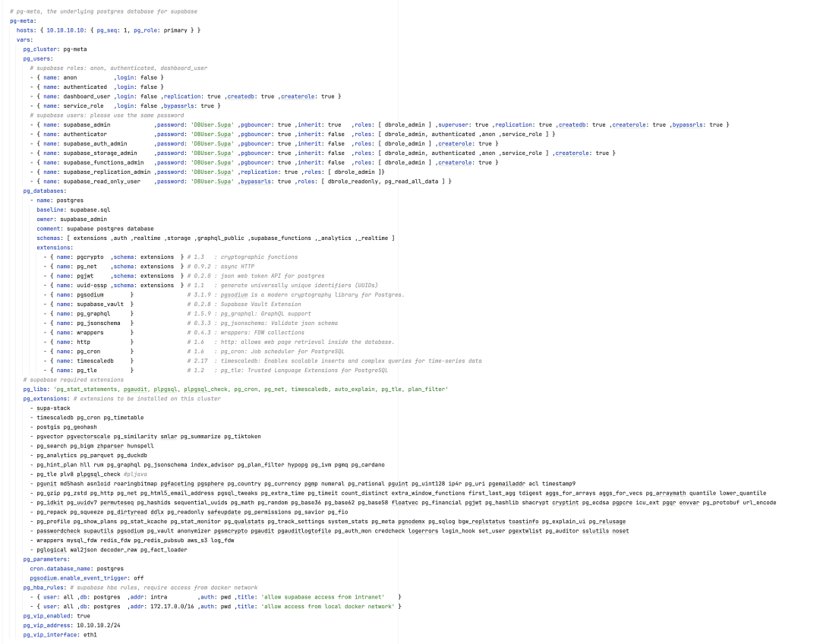The width and height of the screenshot is (820, 644).
Task: Click the "schemas" key
Action: click(49, 238)
